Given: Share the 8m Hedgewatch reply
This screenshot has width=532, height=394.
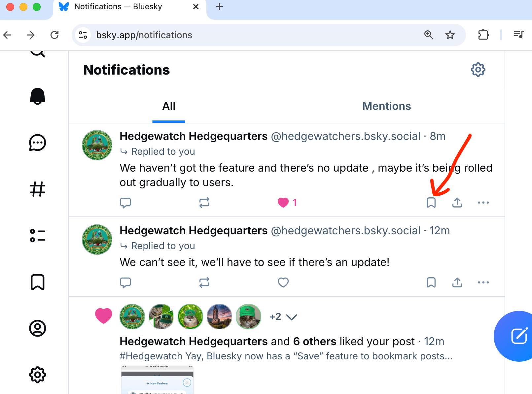Looking at the screenshot, I should [457, 203].
